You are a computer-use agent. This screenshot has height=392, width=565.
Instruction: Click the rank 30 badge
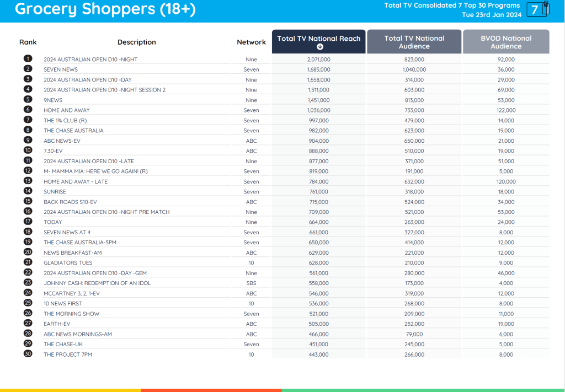(x=28, y=354)
